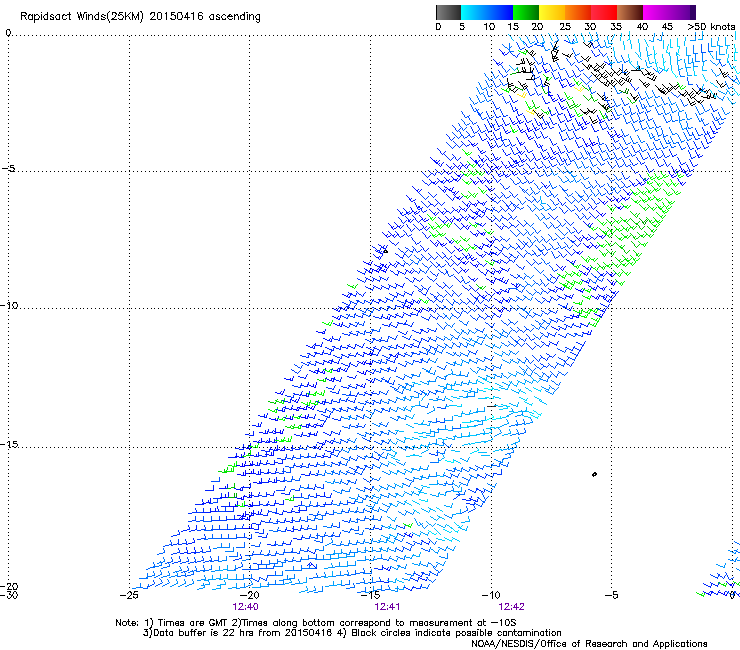Click the 'Times are GMT' note line

315,623
